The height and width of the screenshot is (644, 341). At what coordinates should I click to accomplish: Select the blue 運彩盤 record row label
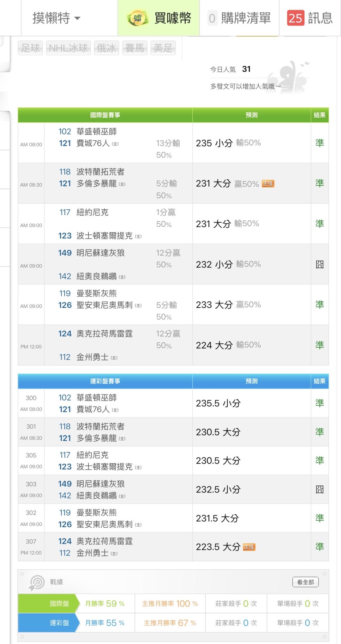pos(59,623)
